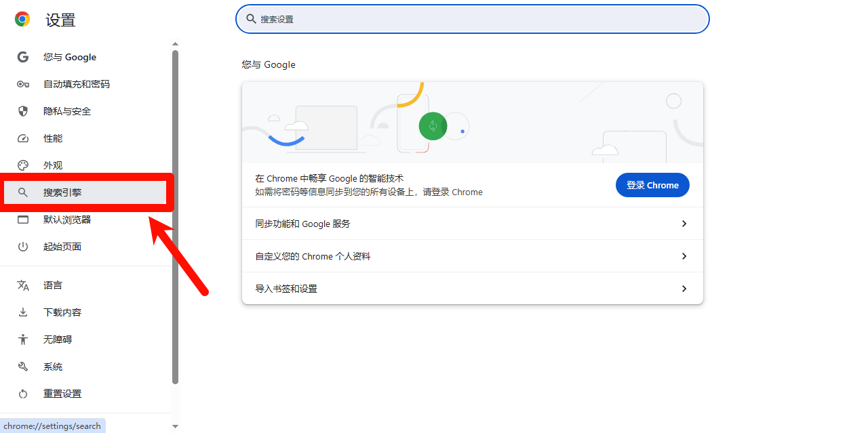Click the reset icon beside 重置设置

[23, 394]
